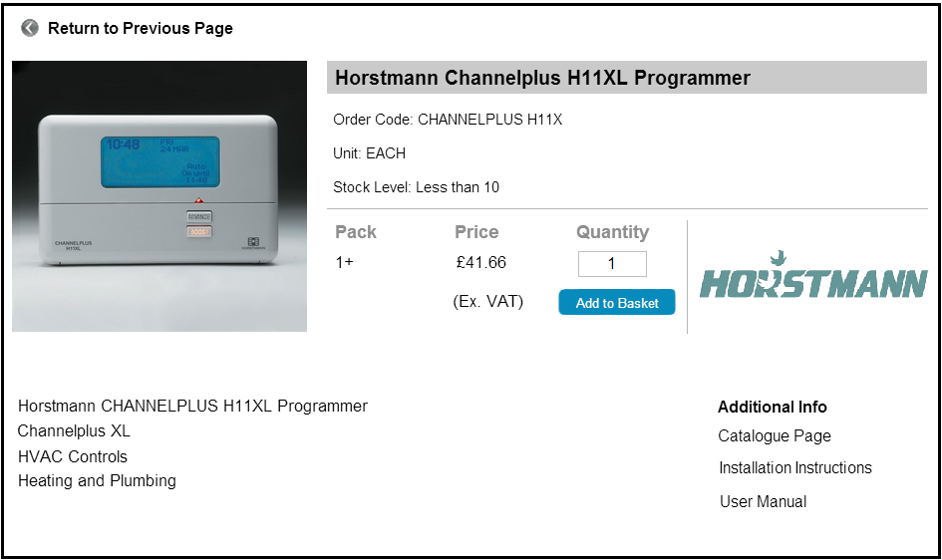Select the Heating and Plumbing category text
Image resolution: width=942 pixels, height=560 pixels.
click(97, 480)
